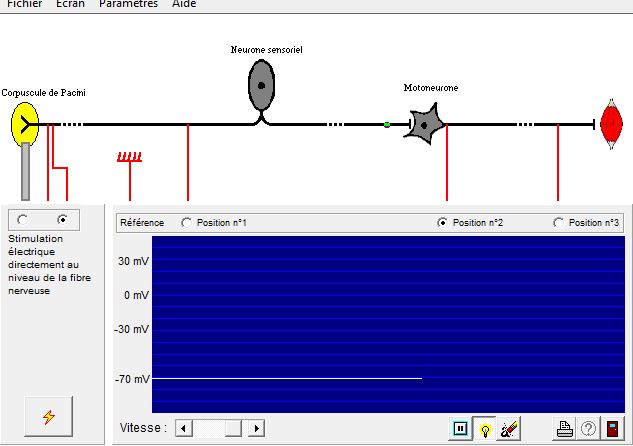Click the Stimulation électrique description text
The image size is (633, 446).
[49, 265]
